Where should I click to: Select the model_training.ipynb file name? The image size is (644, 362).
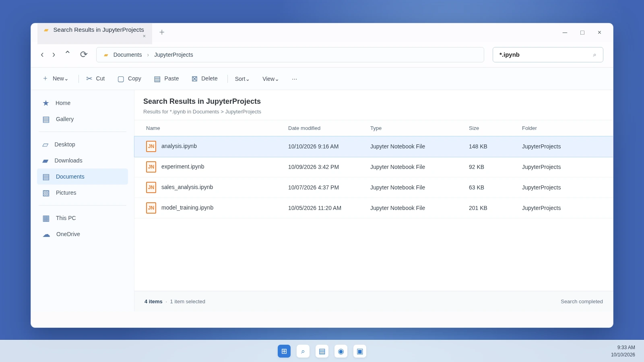tap(187, 208)
